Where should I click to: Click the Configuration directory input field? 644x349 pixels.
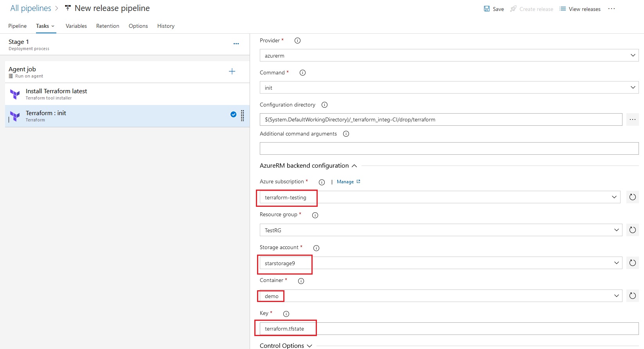pos(441,119)
